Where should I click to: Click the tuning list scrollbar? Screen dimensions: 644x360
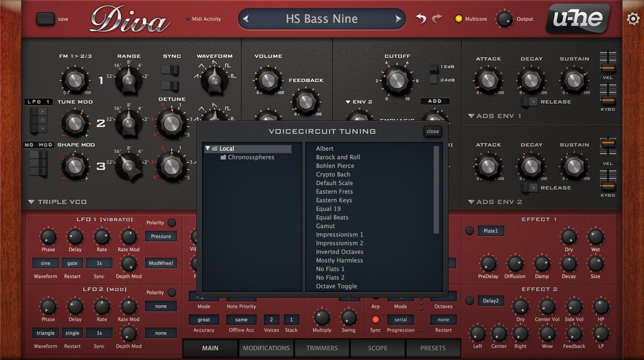point(436,190)
